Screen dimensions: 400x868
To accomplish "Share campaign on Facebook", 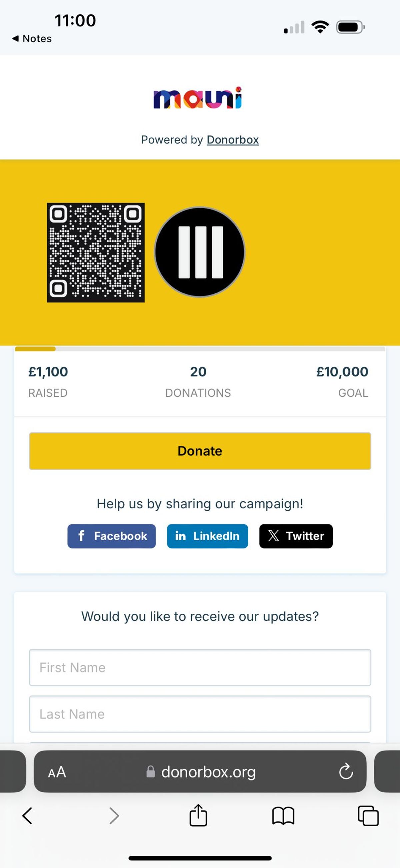I will point(111,536).
